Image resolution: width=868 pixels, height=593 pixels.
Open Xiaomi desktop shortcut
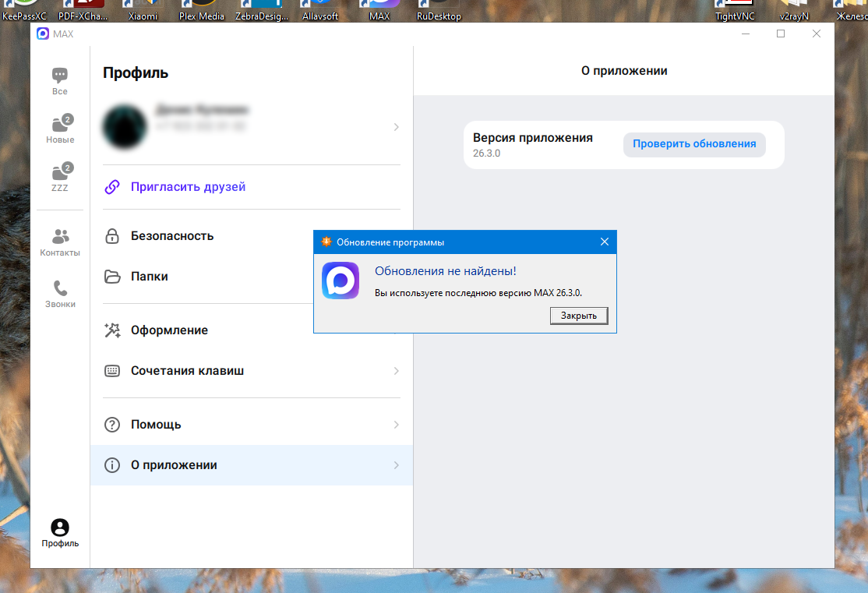tap(143, 11)
